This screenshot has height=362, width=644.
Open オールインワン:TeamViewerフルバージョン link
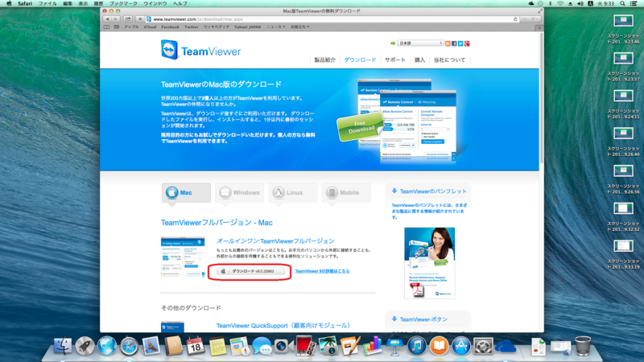[275, 241]
